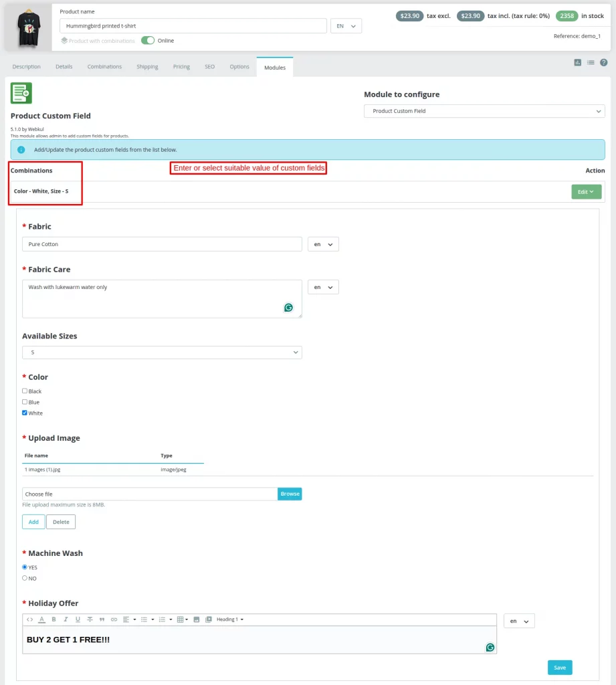Check the Blue color checkbox
Viewport: 616px width, 685px height.
click(x=25, y=402)
